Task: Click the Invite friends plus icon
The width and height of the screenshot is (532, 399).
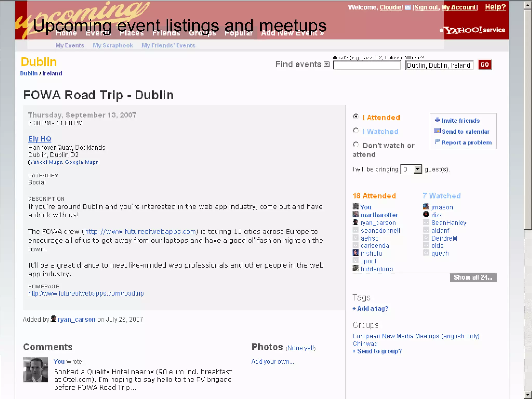Action: click(437, 120)
